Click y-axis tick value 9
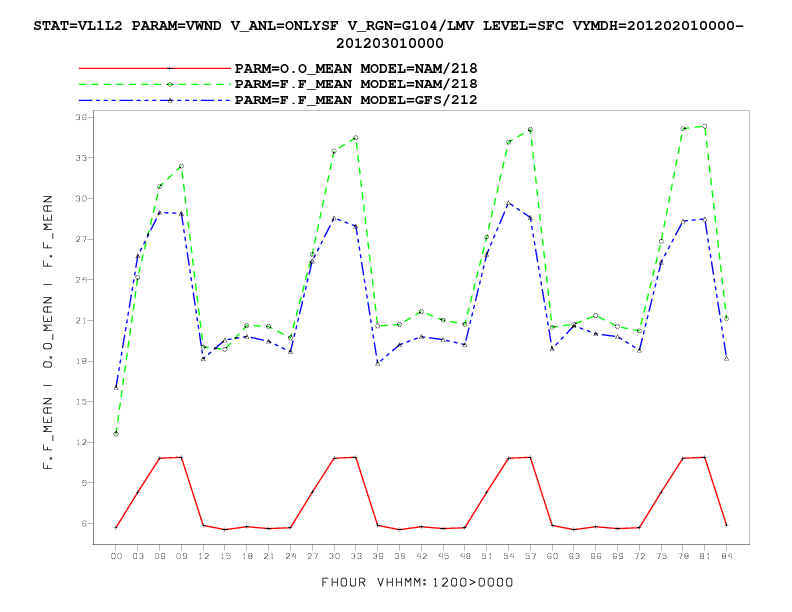 (84, 483)
